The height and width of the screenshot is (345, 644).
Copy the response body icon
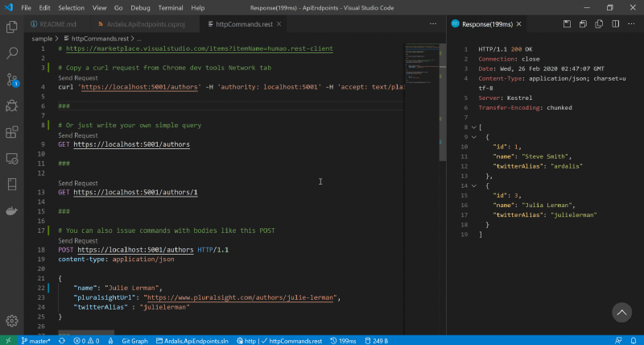coord(599,24)
